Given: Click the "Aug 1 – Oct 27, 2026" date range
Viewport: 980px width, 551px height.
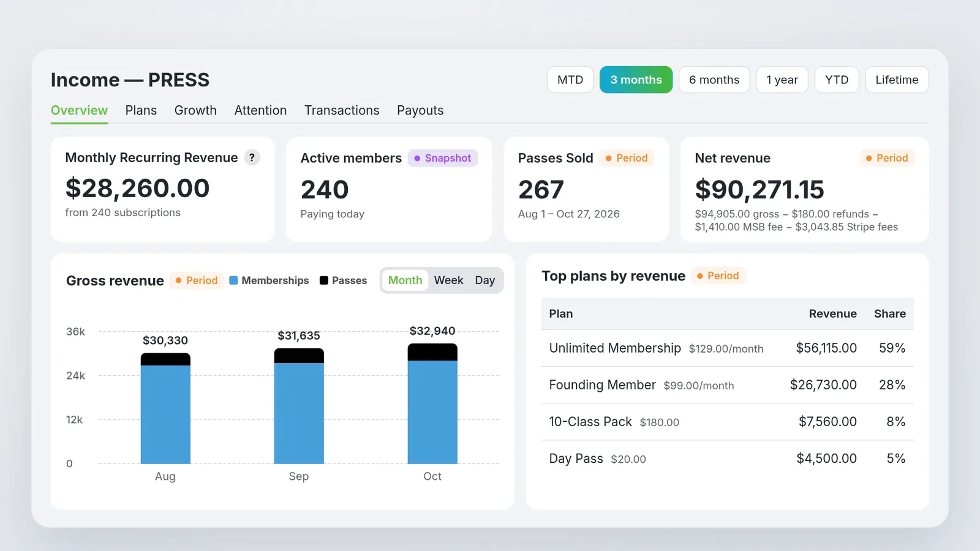Looking at the screenshot, I should pos(569,214).
